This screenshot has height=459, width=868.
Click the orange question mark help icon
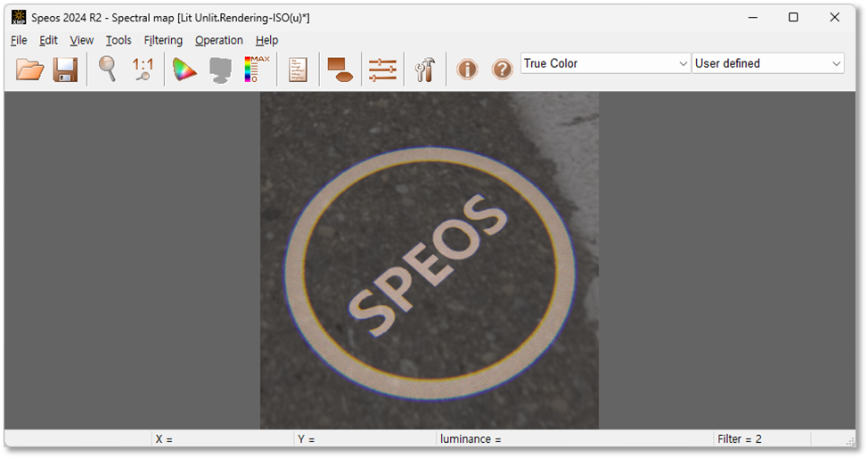(502, 70)
